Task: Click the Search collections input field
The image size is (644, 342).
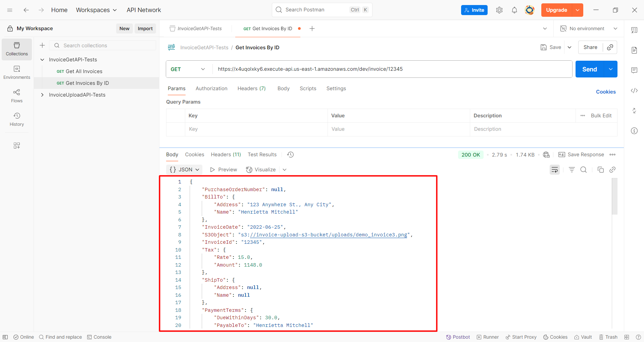Action: [x=102, y=45]
